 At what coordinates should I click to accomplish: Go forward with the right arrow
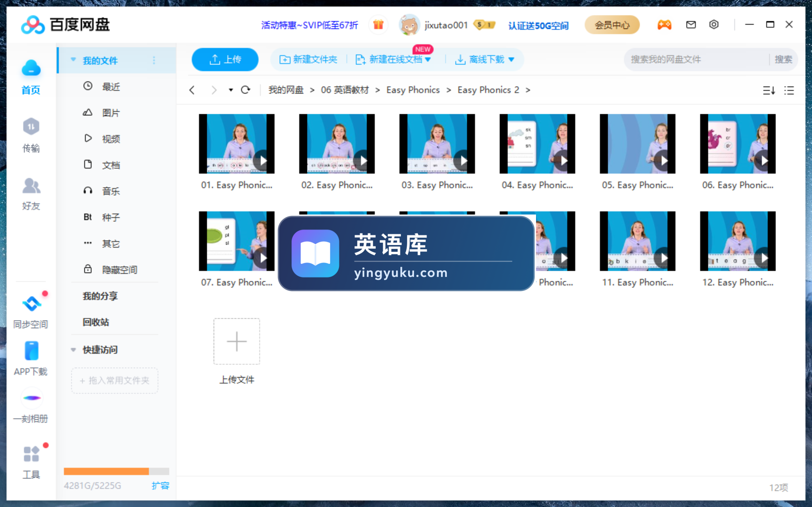[x=214, y=90]
